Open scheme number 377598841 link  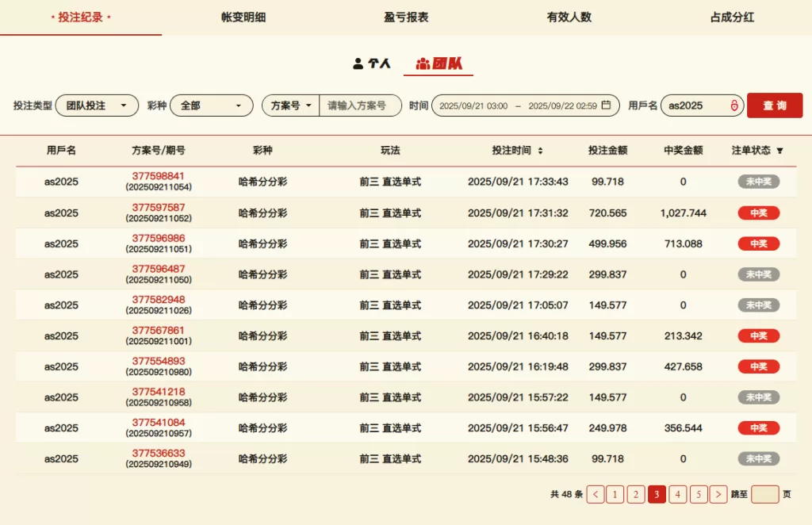[159, 176]
